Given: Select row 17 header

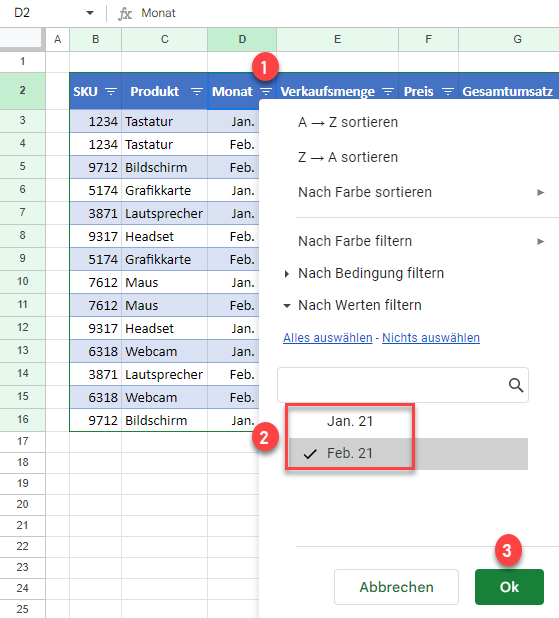Looking at the screenshot, I should point(22,441).
